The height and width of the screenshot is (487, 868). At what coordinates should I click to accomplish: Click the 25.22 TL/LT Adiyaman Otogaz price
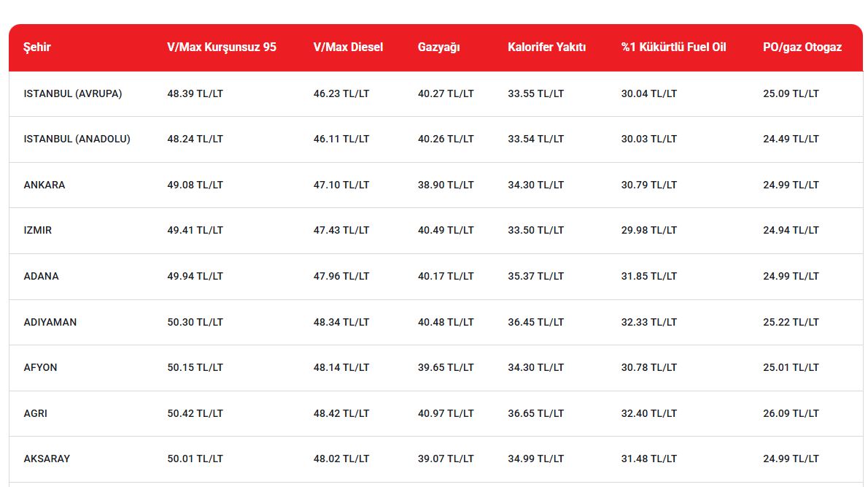click(x=791, y=322)
